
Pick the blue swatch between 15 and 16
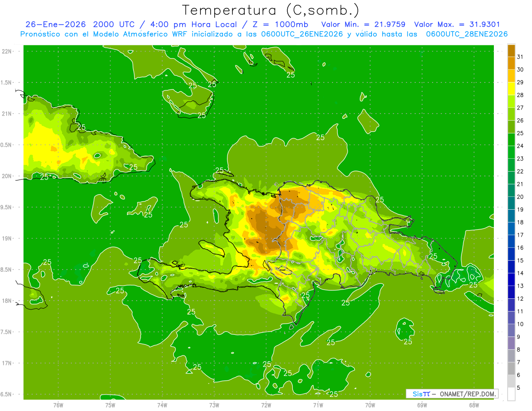[511, 254]
